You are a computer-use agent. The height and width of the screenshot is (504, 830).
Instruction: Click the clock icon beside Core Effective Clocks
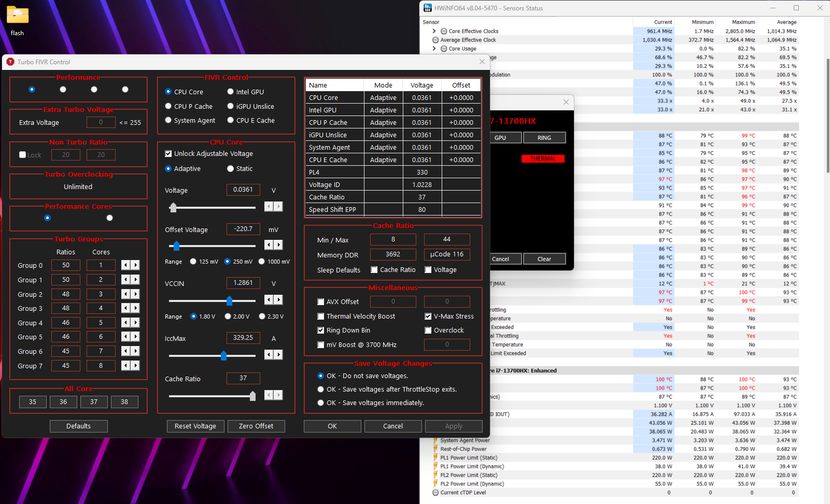pyautogui.click(x=444, y=31)
